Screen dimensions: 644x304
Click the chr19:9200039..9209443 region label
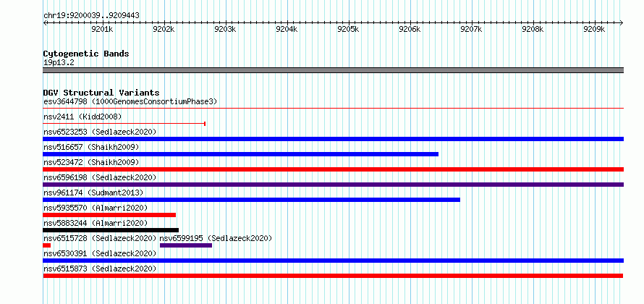click(x=91, y=16)
